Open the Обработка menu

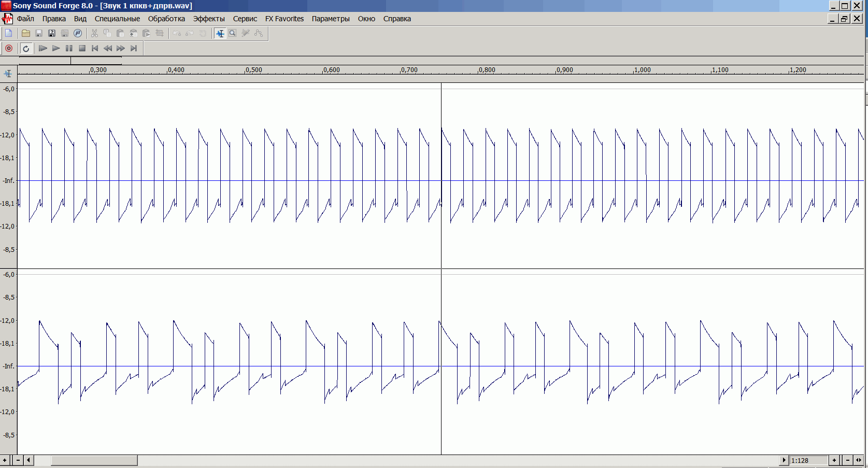[166, 19]
